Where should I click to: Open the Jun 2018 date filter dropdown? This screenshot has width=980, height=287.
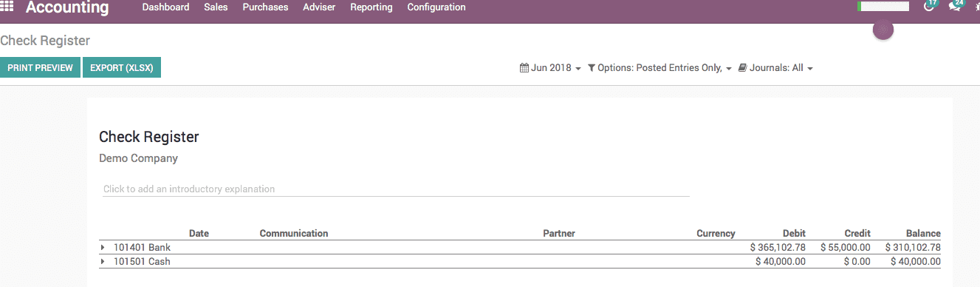pyautogui.click(x=550, y=68)
